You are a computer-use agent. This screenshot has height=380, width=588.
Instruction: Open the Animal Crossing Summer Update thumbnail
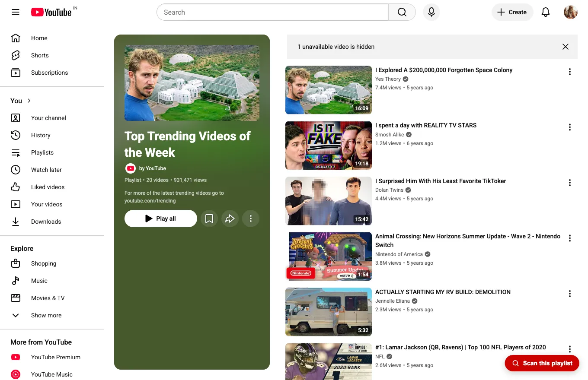[x=329, y=256]
